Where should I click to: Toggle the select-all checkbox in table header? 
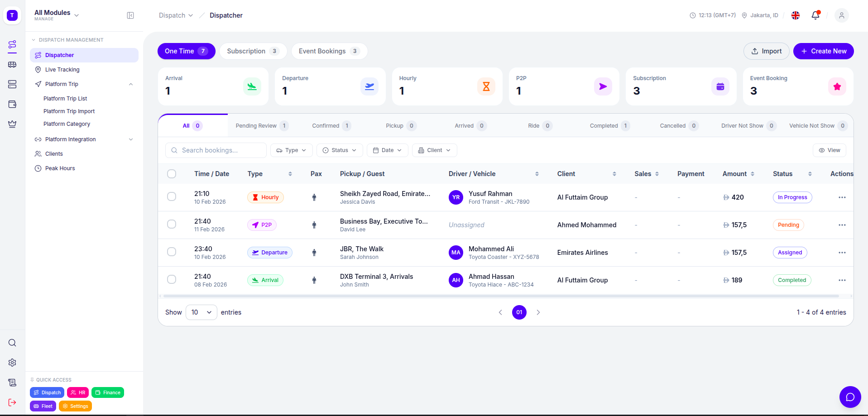(172, 174)
